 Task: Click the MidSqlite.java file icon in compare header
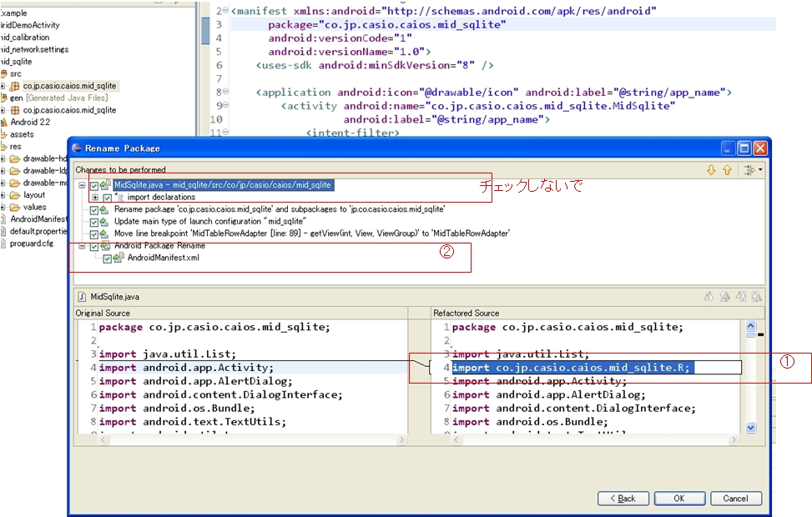[x=81, y=296]
